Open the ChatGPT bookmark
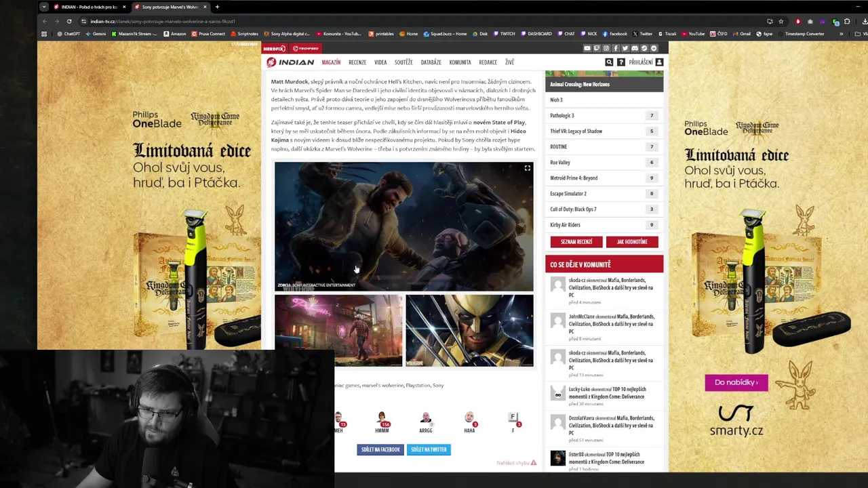The width and height of the screenshot is (868, 488). coord(68,34)
